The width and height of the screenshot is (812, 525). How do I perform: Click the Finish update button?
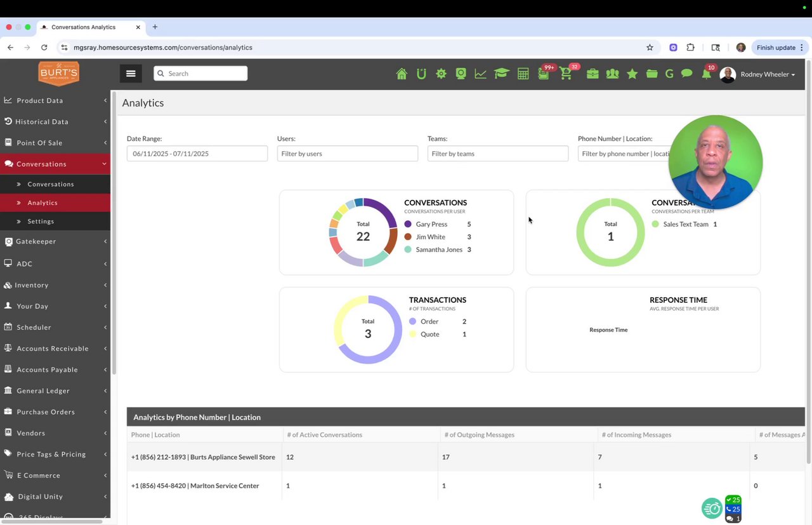point(779,48)
